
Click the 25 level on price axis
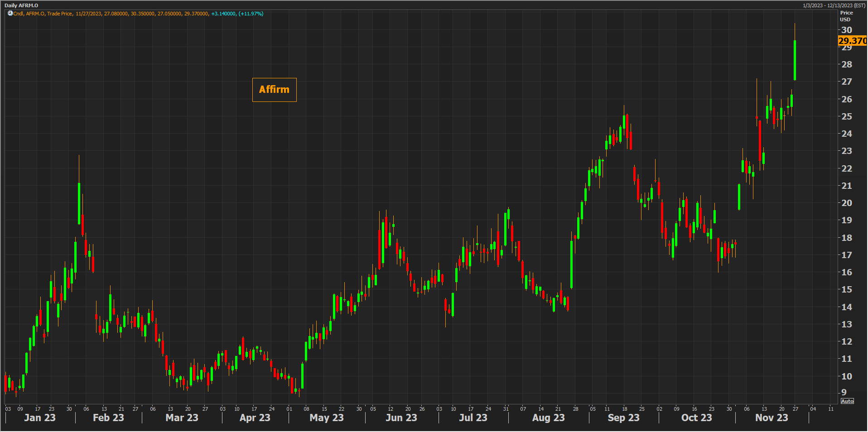pos(846,116)
